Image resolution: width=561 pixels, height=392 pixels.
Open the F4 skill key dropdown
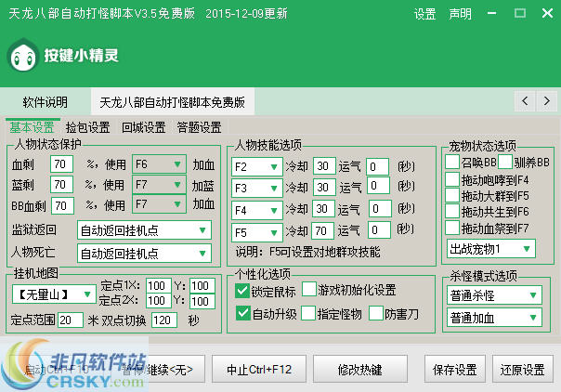(257, 211)
